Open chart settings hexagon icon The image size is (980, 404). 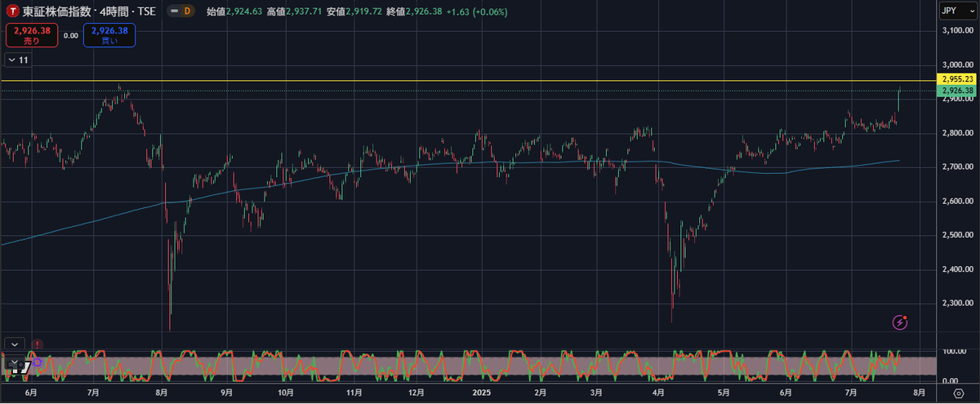point(958,393)
